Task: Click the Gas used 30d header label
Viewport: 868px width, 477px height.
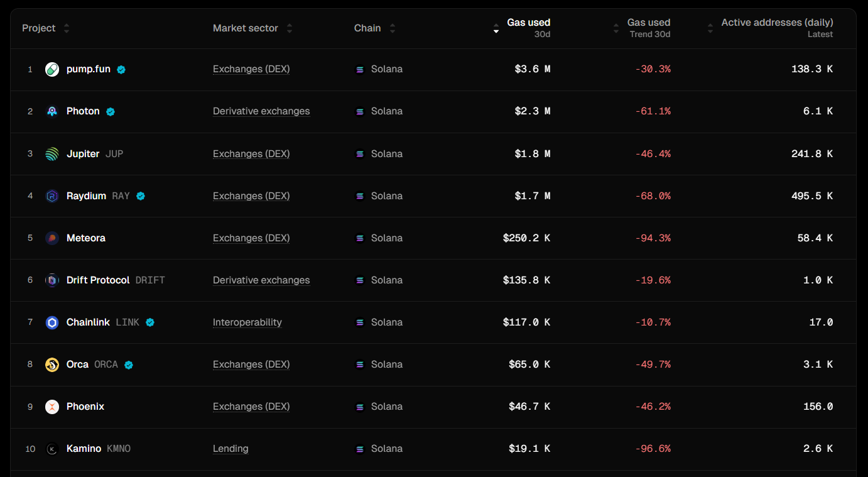Action: pos(529,28)
